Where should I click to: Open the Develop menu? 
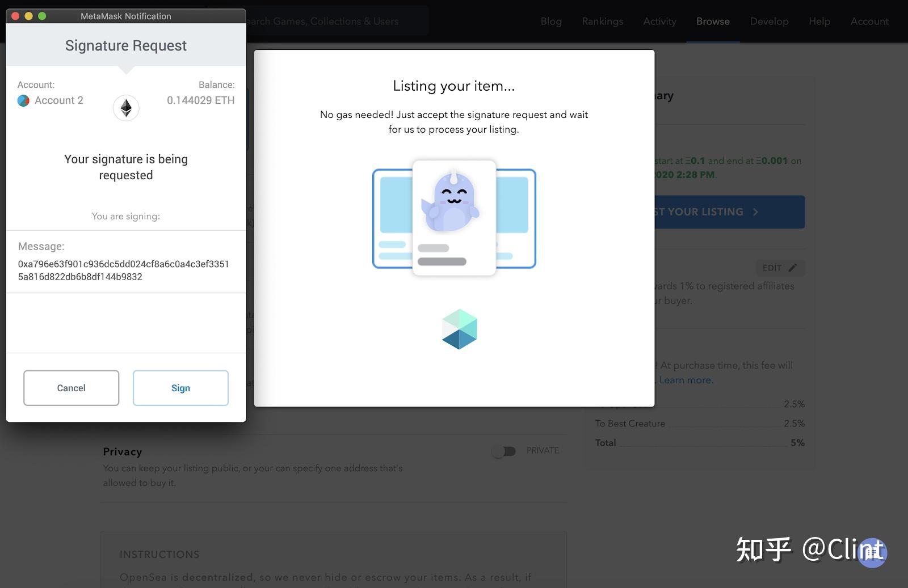click(x=769, y=21)
